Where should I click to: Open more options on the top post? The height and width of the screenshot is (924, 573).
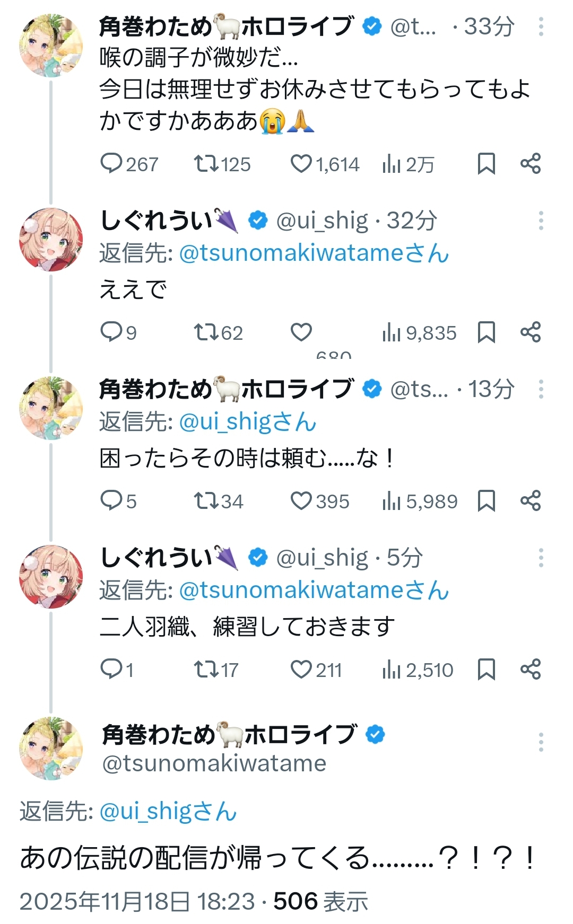541,27
